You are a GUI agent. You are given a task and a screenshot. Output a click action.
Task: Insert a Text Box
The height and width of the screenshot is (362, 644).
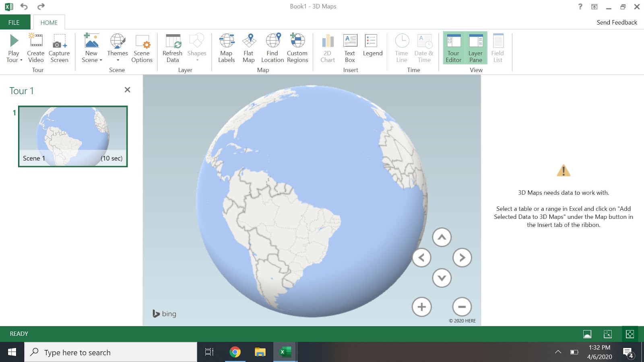click(x=350, y=48)
